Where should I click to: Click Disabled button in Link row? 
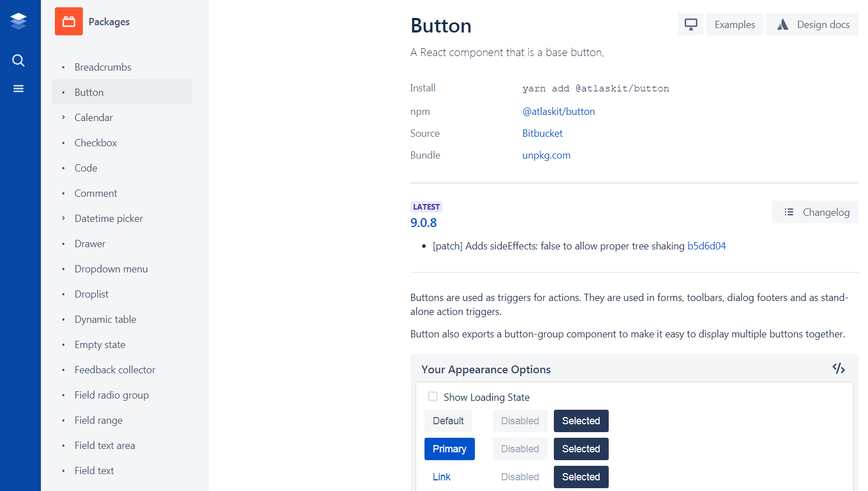[x=520, y=477]
